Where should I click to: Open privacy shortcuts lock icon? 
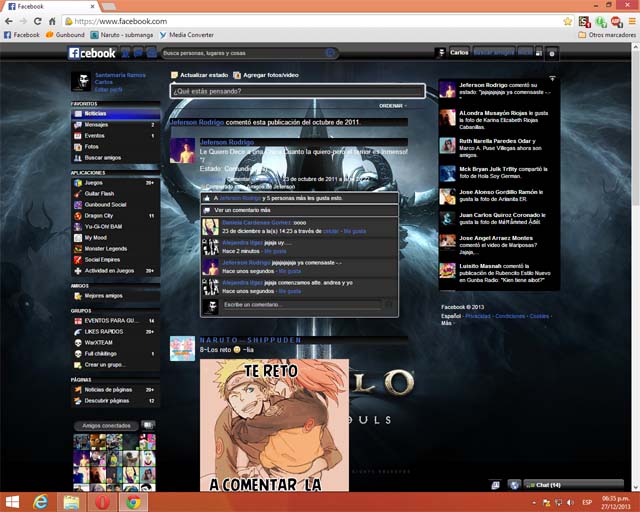[539, 53]
